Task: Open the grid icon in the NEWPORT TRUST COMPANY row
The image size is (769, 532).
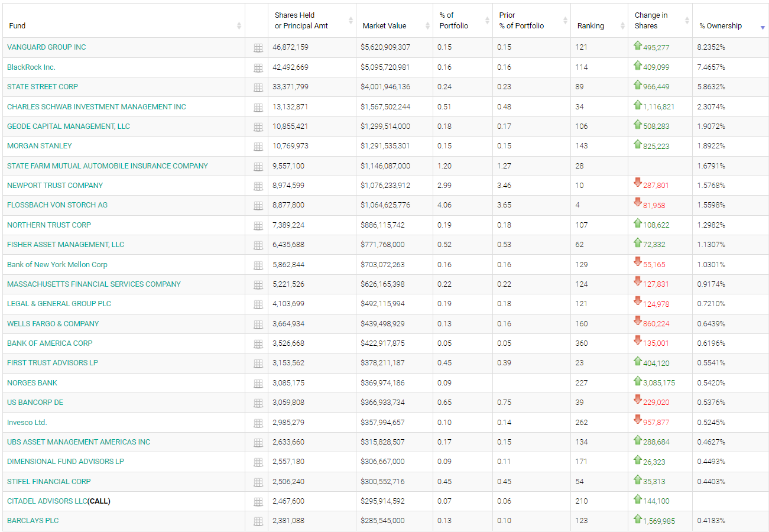Action: tap(258, 186)
